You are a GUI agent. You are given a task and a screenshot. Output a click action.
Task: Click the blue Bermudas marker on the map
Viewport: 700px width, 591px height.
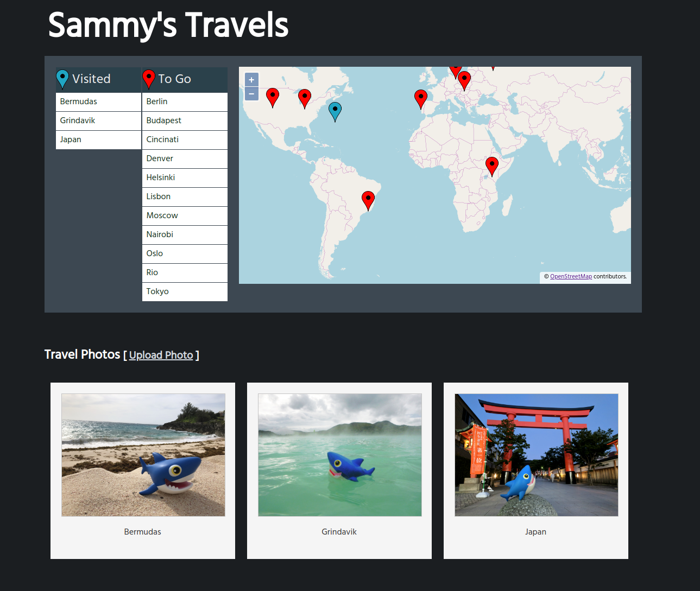pos(335,112)
